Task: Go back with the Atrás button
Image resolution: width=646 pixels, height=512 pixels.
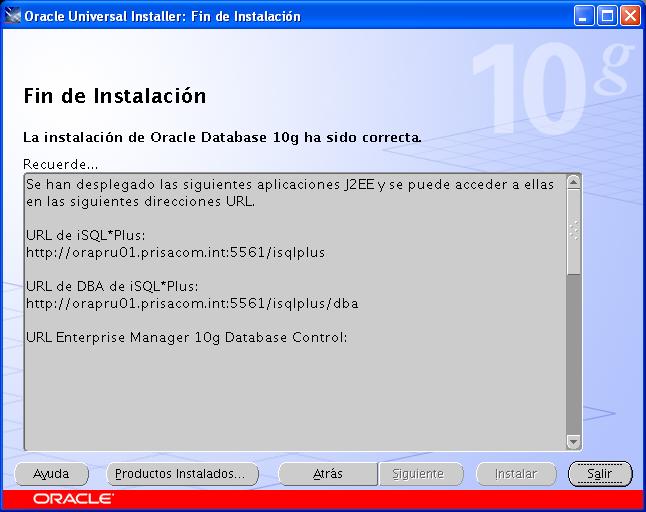Action: click(328, 474)
